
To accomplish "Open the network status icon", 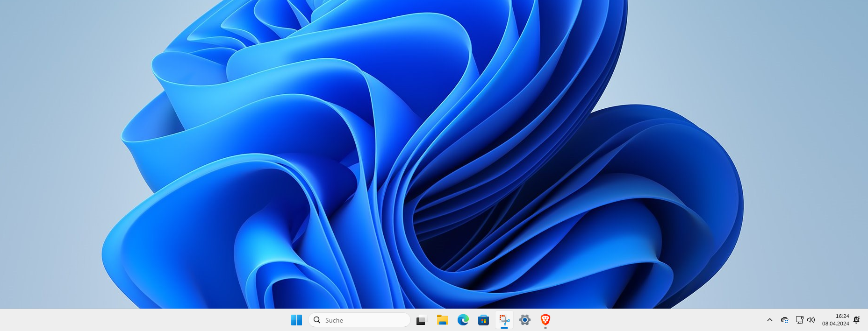I will pos(799,320).
